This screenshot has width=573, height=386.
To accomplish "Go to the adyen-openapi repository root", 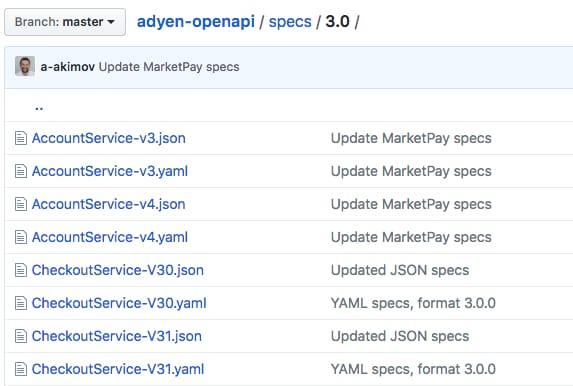I will coord(196,22).
